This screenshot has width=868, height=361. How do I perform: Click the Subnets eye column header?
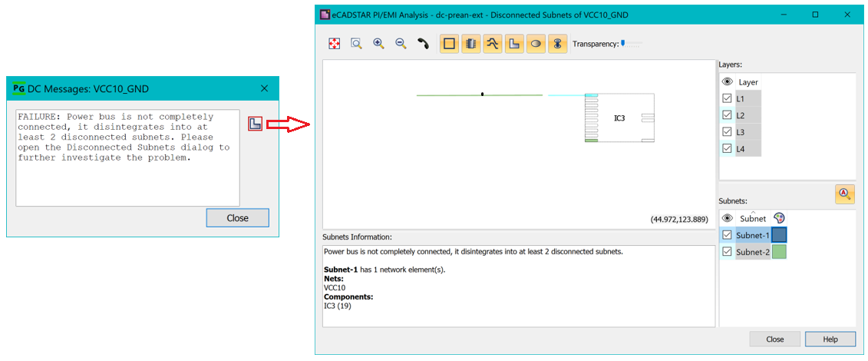(x=728, y=218)
